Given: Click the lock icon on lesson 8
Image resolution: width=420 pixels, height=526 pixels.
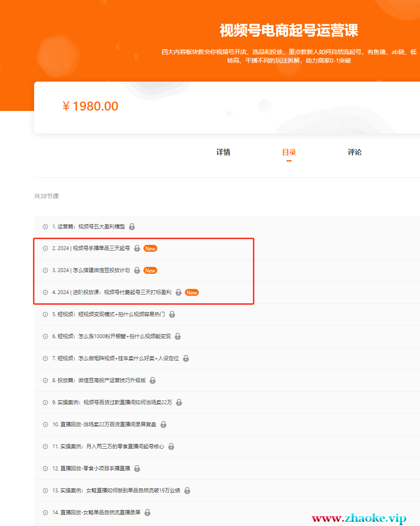Looking at the screenshot, I should point(153,380).
